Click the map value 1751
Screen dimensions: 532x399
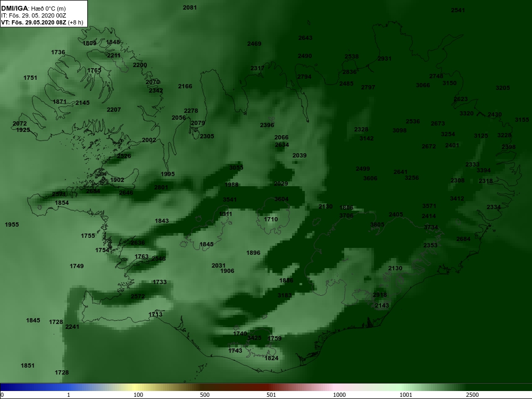(30, 78)
